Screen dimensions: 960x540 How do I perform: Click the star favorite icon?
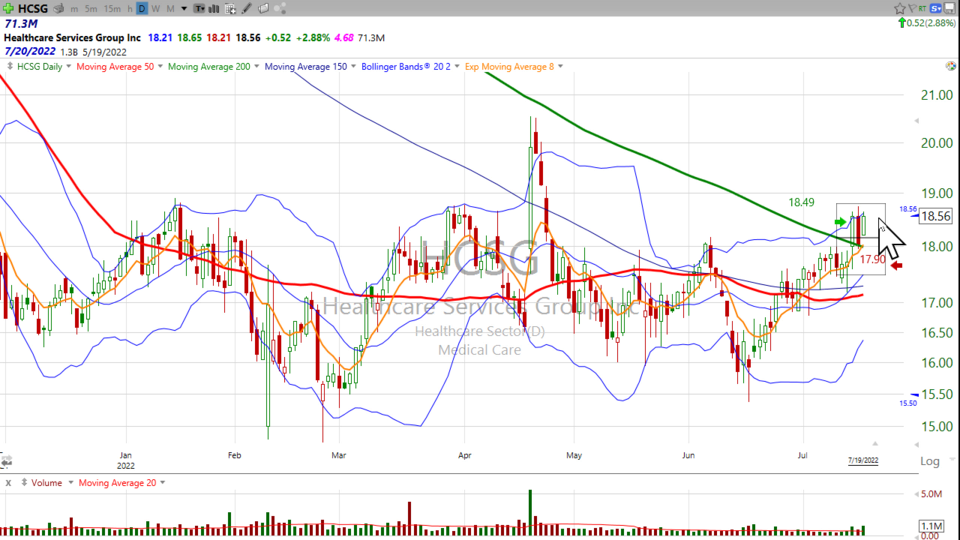pos(898,8)
